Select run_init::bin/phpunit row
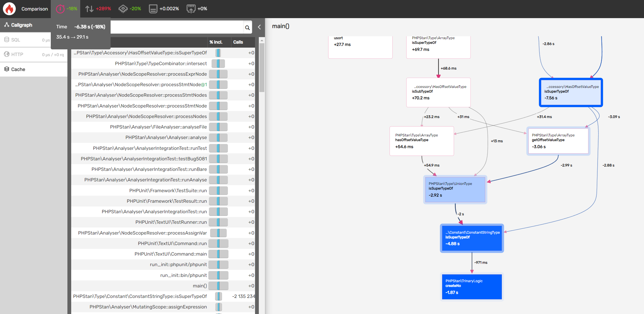644x314 pixels. click(163, 275)
